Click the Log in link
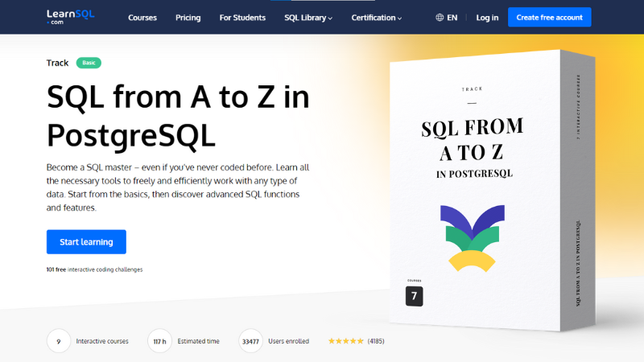 point(487,18)
